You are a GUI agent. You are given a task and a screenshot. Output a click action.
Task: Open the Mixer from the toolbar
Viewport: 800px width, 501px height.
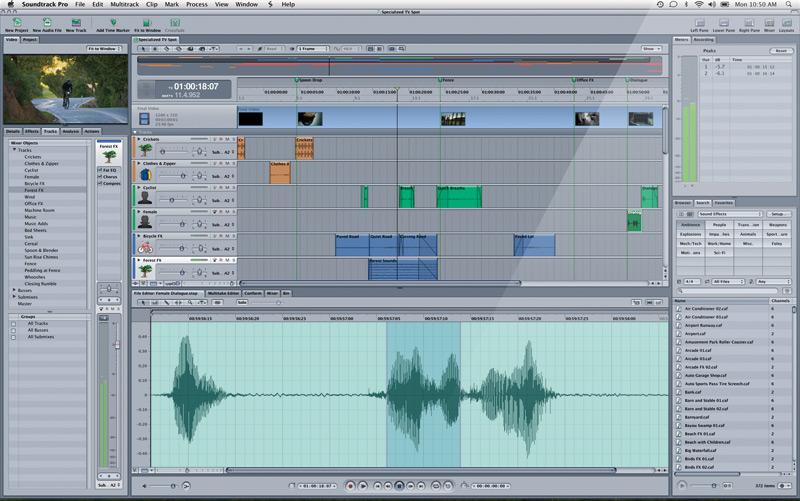(x=769, y=23)
